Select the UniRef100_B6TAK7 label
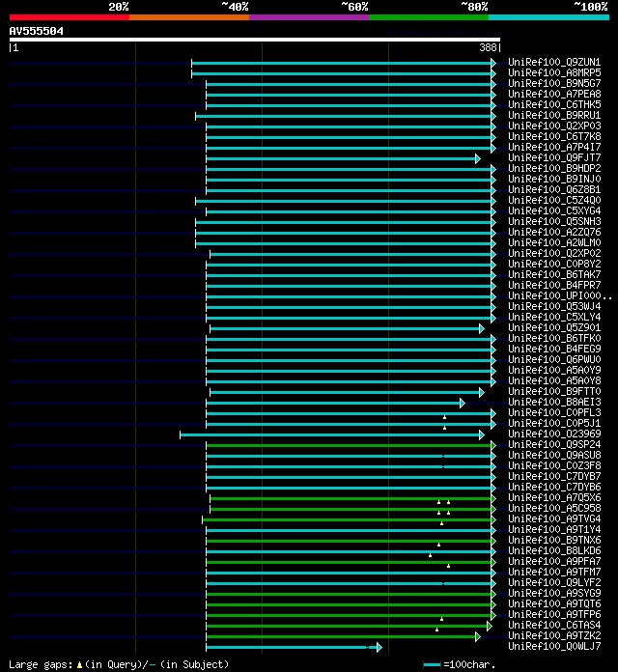 554,274
